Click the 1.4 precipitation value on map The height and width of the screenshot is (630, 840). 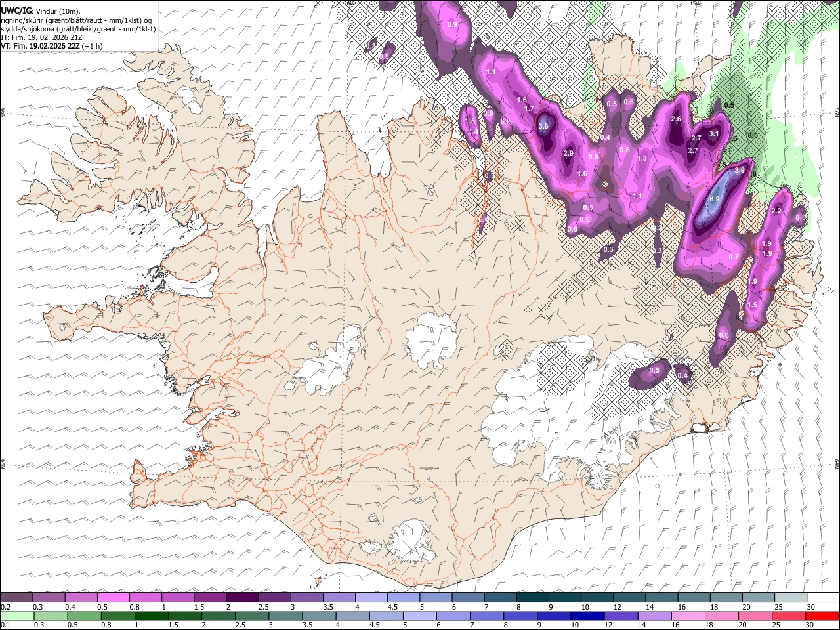click(473, 132)
